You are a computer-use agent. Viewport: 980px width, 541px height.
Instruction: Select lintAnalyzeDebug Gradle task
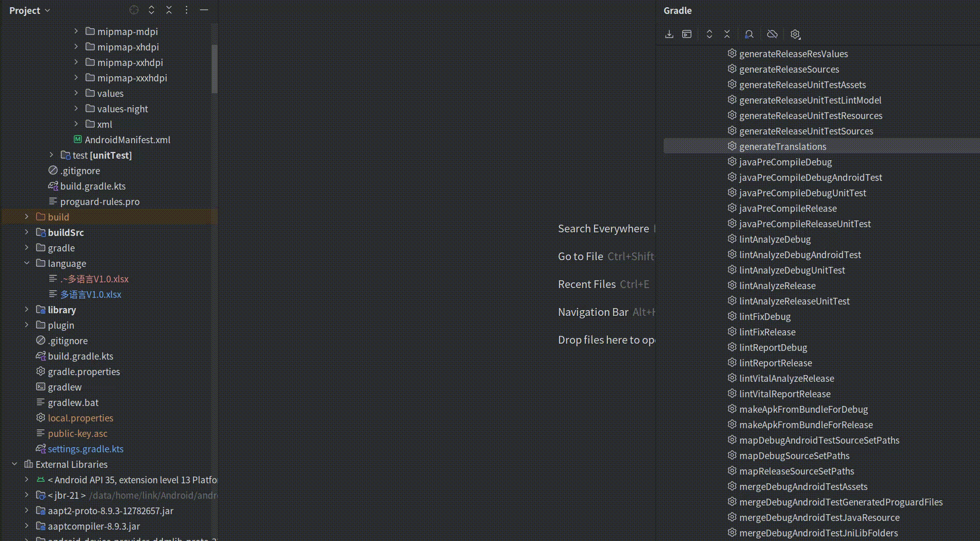tap(775, 239)
